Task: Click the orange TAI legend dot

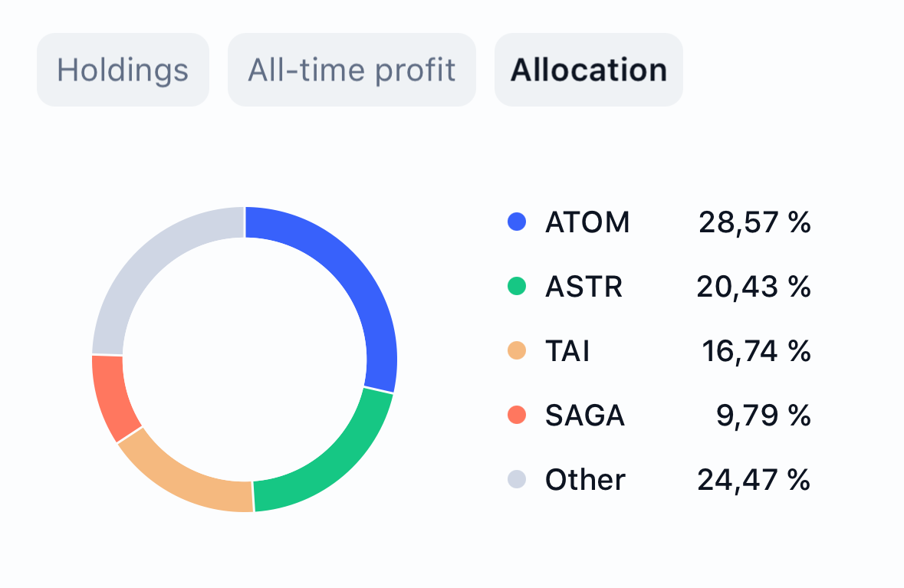Action: coord(518,351)
